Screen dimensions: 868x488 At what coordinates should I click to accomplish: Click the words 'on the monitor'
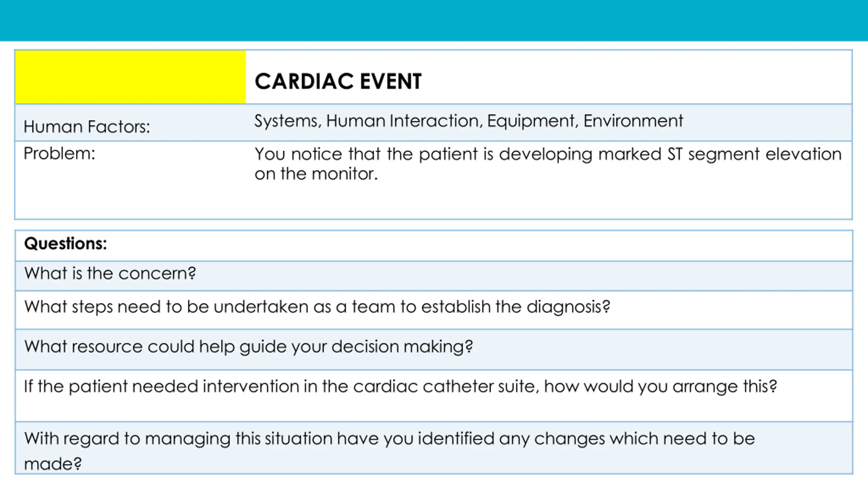pyautogui.click(x=316, y=174)
